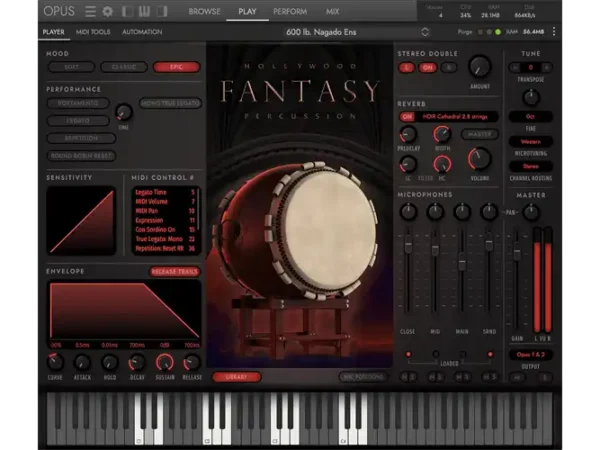Viewport: 600px width, 450px height.
Task: Toggle the right panel view icon
Action: [162, 11]
